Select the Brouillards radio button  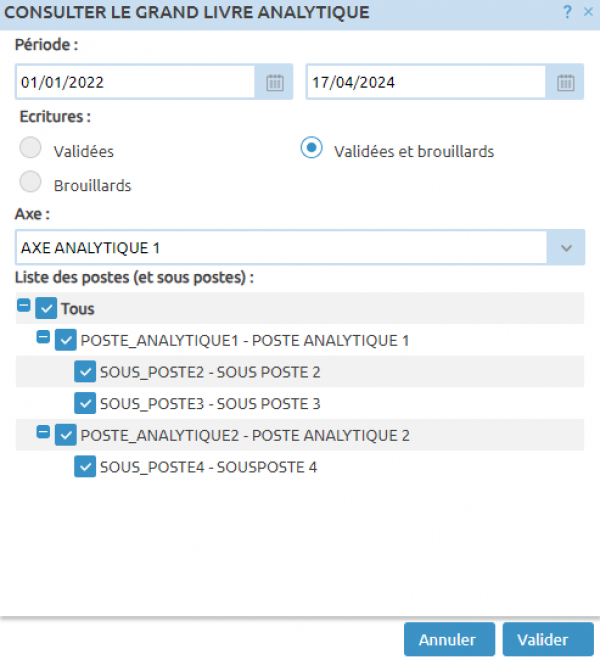[x=31, y=182]
